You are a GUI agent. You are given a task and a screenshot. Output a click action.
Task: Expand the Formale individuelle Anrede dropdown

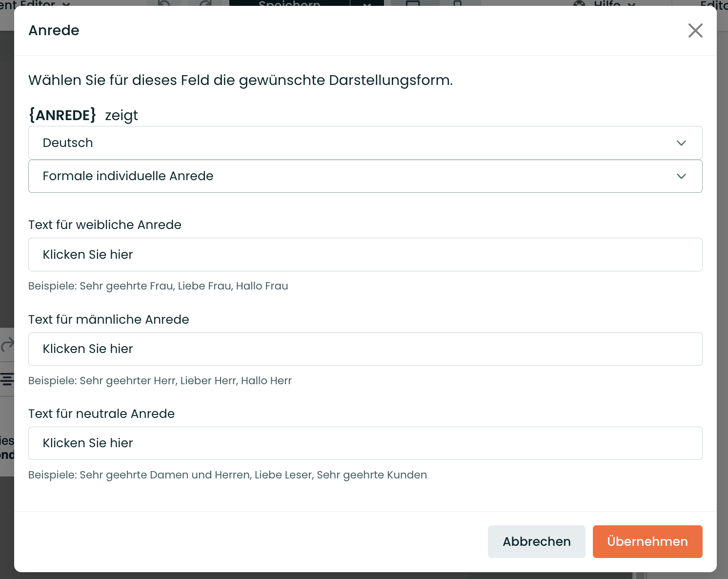pos(365,176)
